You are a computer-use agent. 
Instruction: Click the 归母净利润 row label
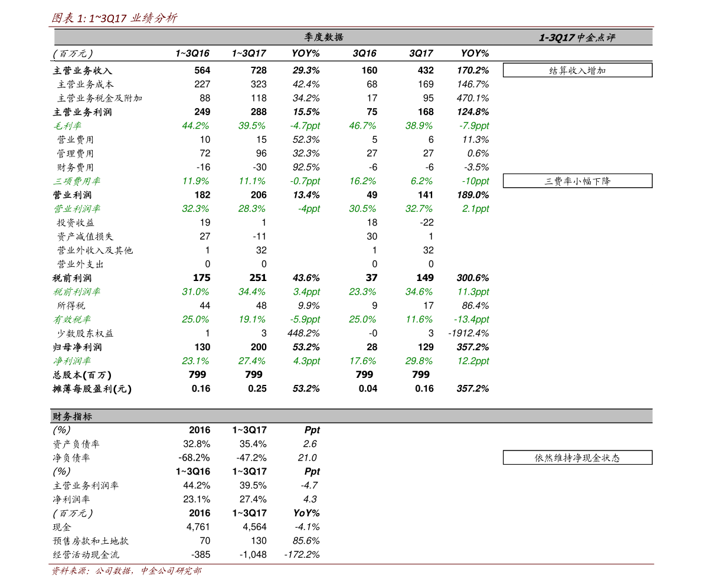point(77,347)
